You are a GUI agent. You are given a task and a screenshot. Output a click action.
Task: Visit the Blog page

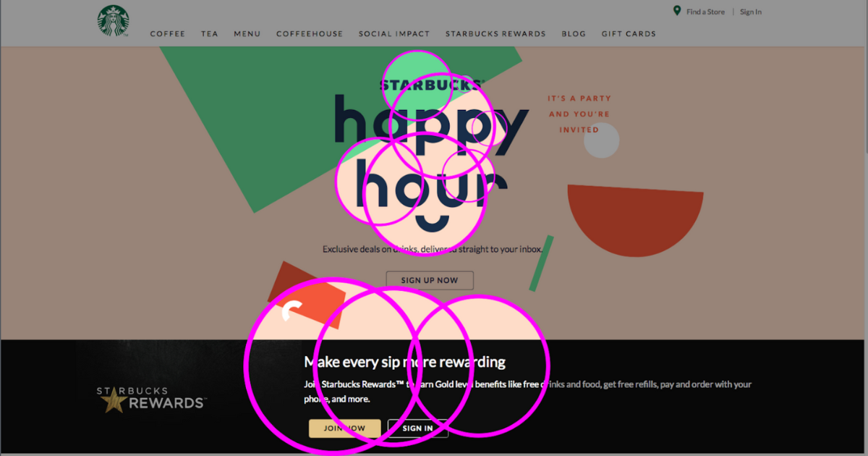(574, 34)
